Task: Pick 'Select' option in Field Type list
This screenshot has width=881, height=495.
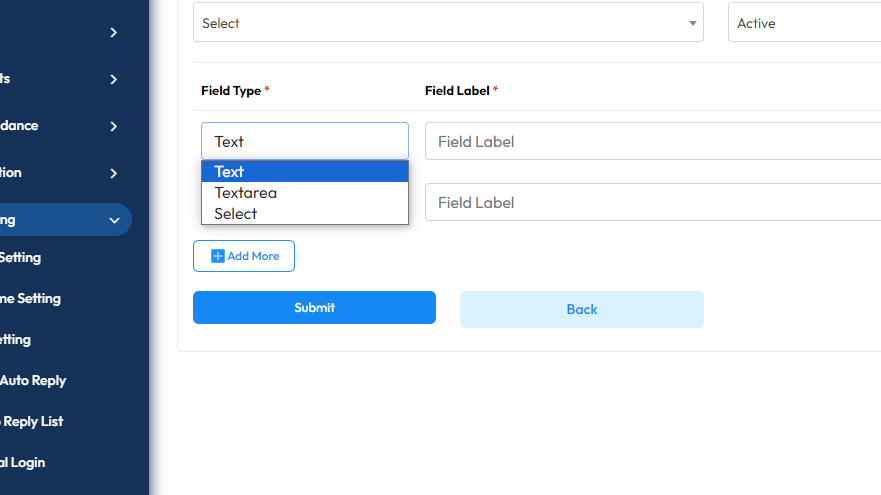Action: (305, 214)
